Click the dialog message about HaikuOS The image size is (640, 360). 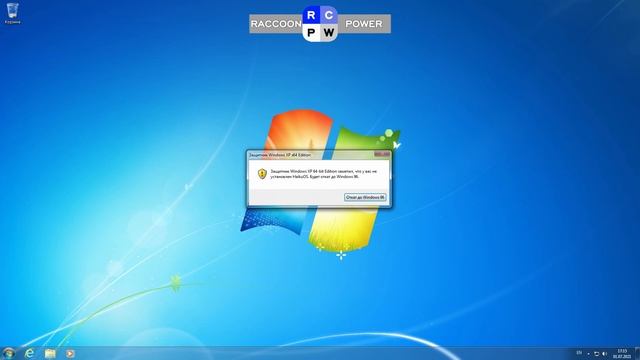point(324,174)
